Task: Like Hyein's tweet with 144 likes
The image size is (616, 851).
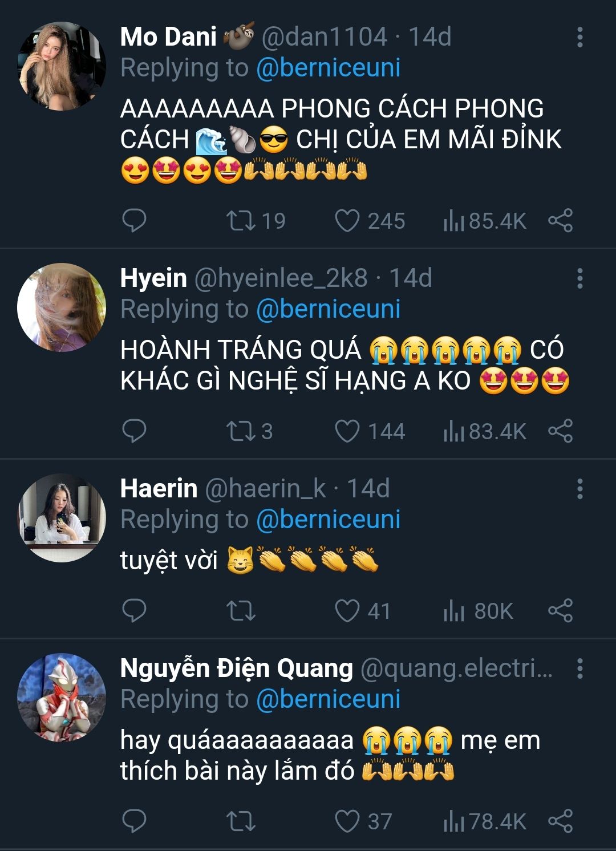Action: click(370, 431)
